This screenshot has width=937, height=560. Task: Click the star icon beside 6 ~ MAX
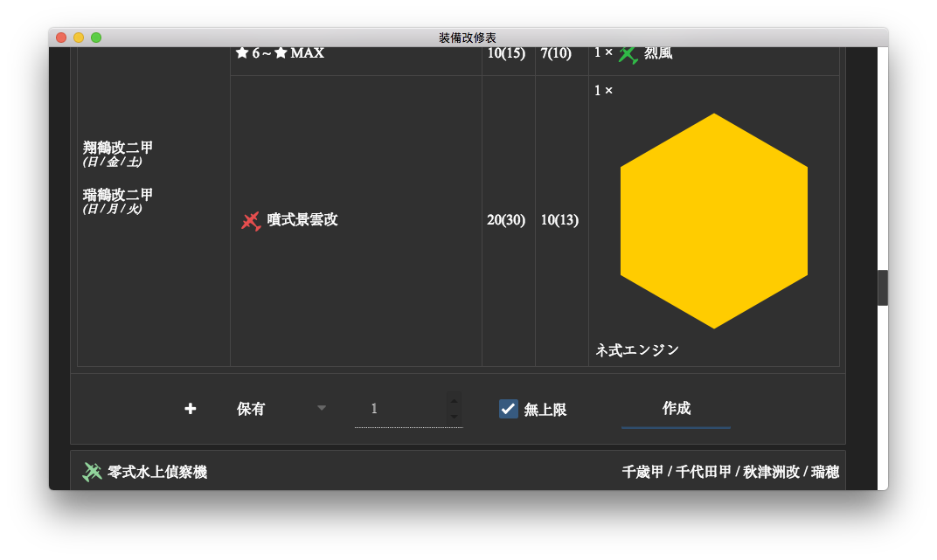point(242,53)
